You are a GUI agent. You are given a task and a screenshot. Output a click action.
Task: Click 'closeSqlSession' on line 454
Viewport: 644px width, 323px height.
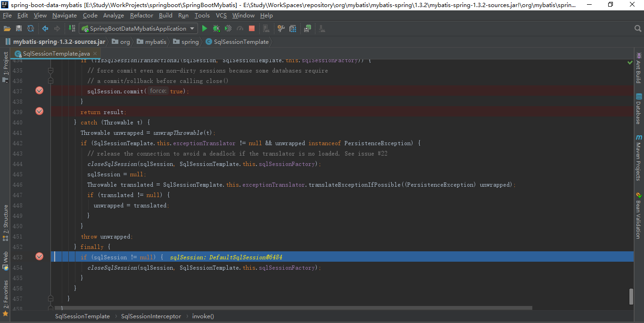(112, 268)
